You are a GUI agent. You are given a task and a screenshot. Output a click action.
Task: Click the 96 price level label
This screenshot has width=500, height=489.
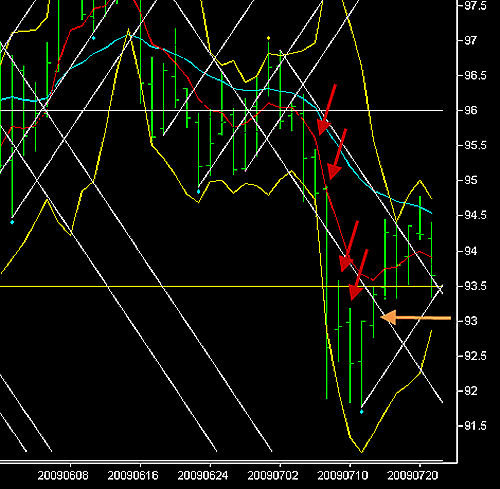tap(471, 110)
